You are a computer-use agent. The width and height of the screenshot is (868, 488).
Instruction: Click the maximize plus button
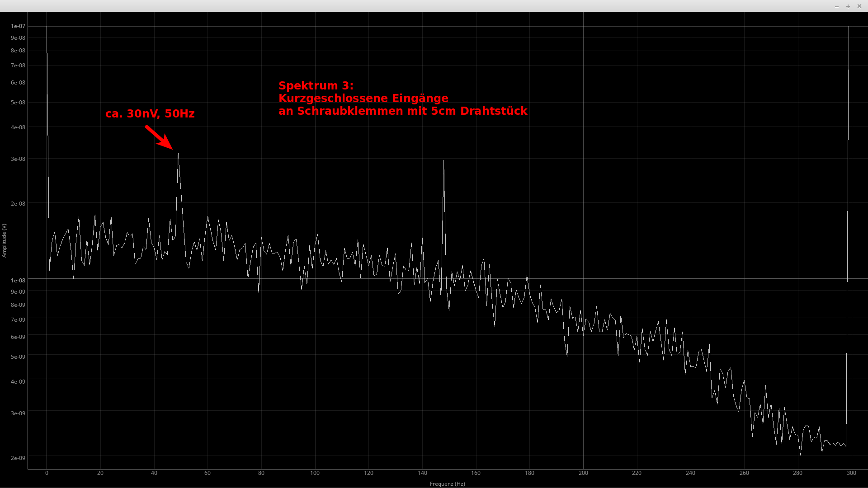(848, 6)
